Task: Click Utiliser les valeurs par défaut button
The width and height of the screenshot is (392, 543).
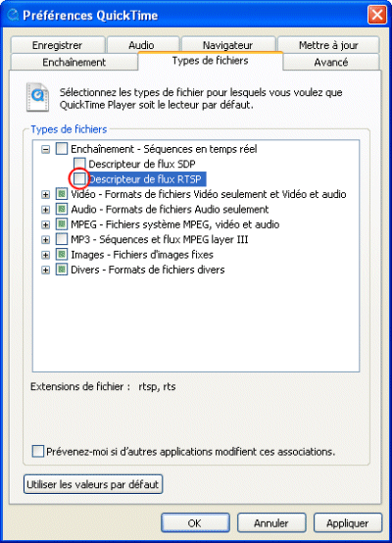Action: tap(93, 484)
